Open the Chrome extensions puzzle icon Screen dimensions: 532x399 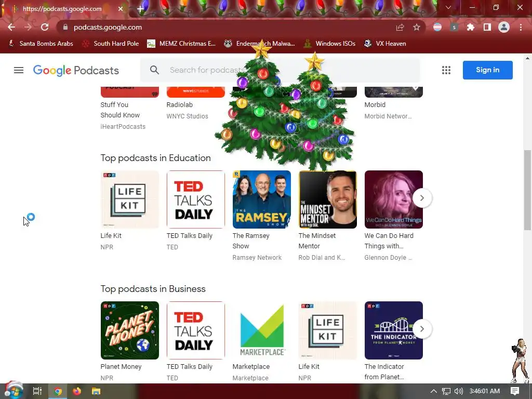coord(471,27)
